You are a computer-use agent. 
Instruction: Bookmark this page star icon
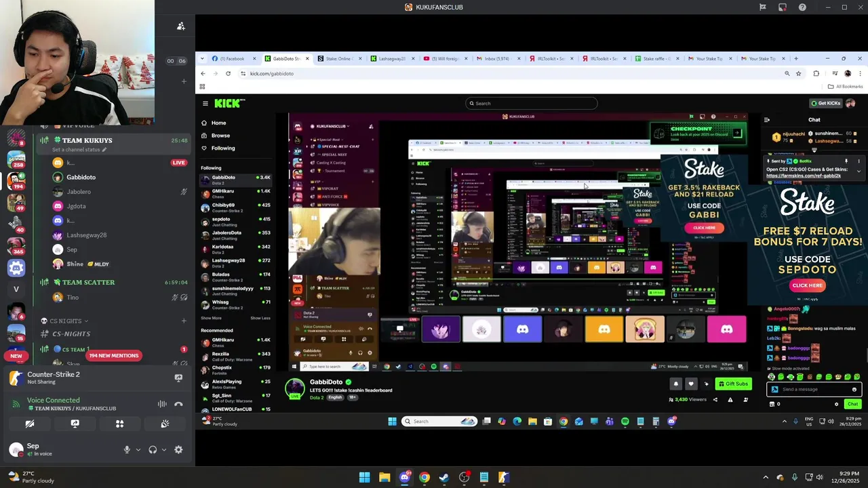(799, 73)
